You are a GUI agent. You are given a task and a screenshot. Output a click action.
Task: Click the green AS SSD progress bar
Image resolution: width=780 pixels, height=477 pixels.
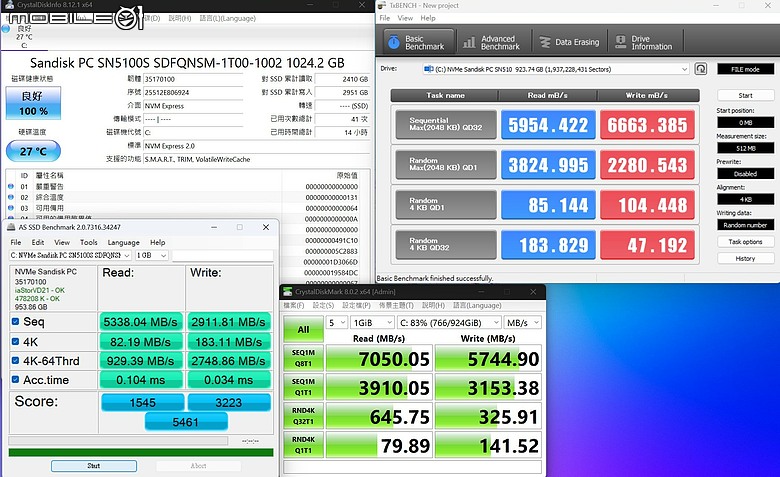[x=141, y=452]
